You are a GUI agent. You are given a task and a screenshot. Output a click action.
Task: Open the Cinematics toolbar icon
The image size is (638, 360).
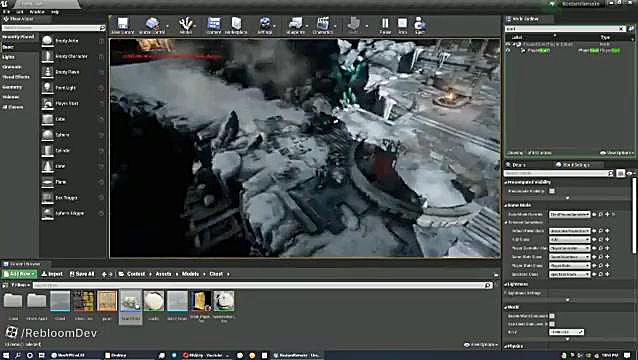coord(323,26)
